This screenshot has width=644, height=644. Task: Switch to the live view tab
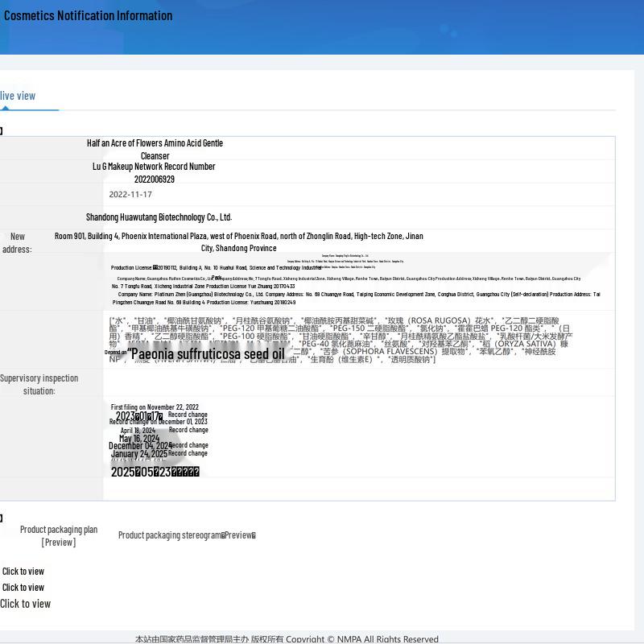pyautogui.click(x=18, y=96)
